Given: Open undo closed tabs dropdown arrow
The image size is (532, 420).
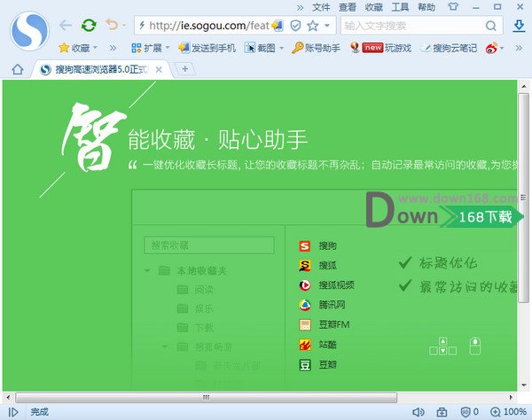Looking at the screenshot, I should [x=124, y=25].
